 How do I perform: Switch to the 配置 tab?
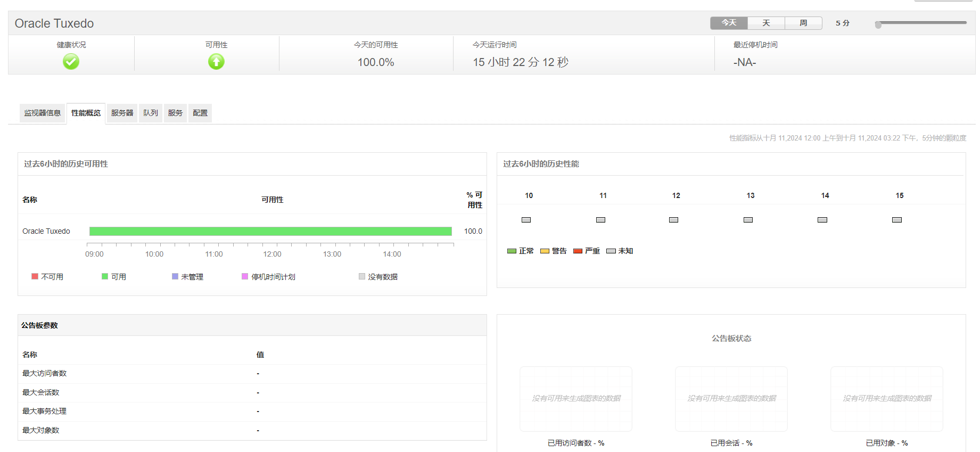pyautogui.click(x=200, y=113)
